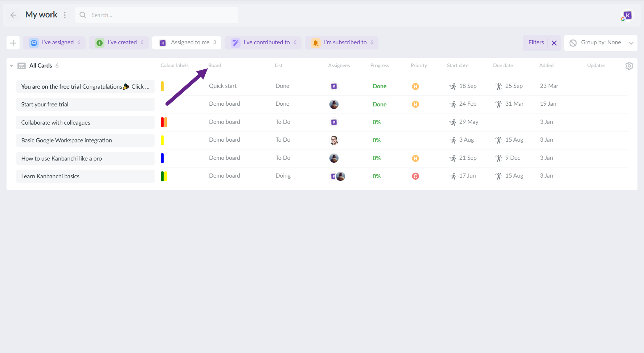Viewport: 644px width, 353px height.
Task: Click the assignee avatar for Basic Google Workspace integration
Action: (334, 140)
